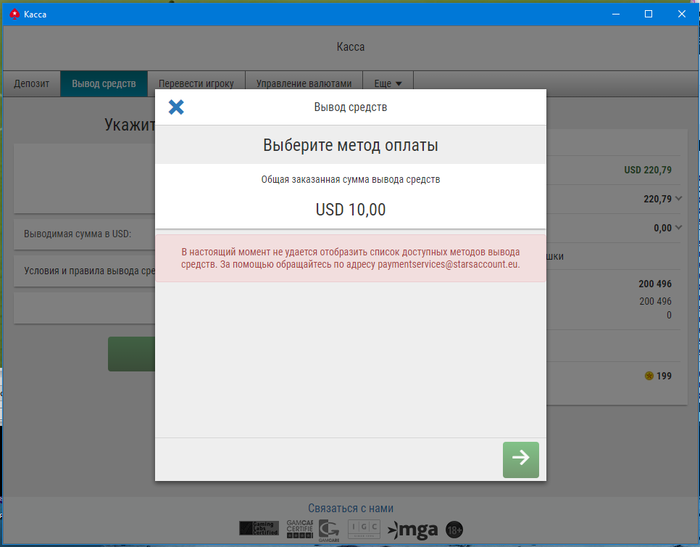Open the Депозит tab
This screenshot has width=700, height=547.
[x=31, y=84]
